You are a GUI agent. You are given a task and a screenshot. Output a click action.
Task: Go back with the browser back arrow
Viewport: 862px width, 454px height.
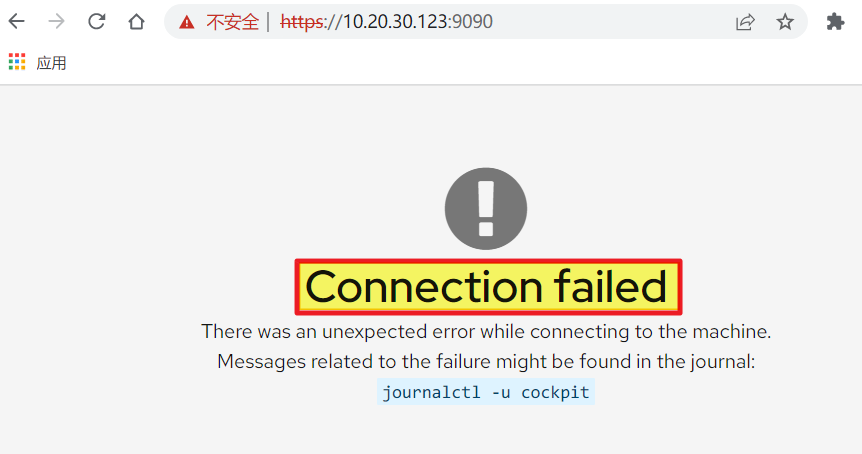(17, 21)
